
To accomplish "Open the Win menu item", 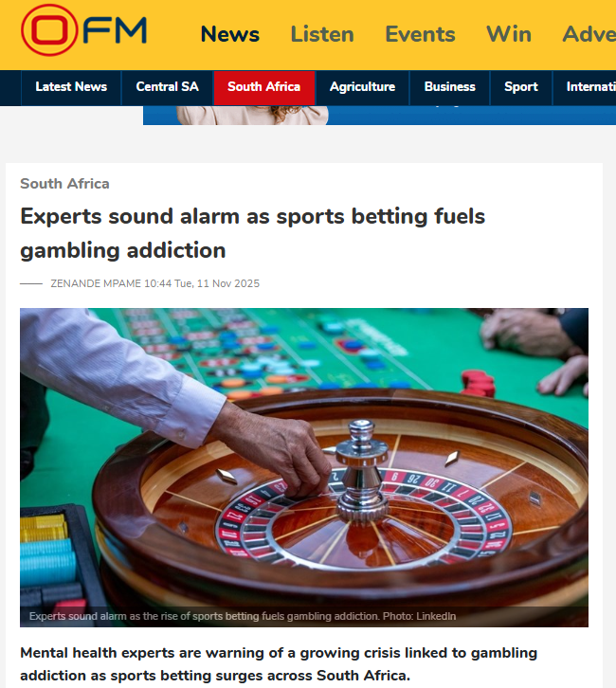I will 509,34.
